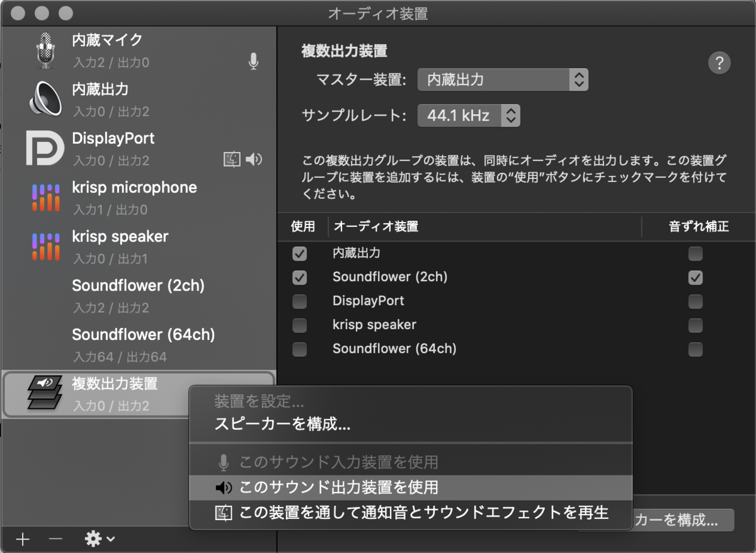Open the サンプルレート 44.1 kHz dropdown
The width and height of the screenshot is (756, 553).
tap(469, 115)
